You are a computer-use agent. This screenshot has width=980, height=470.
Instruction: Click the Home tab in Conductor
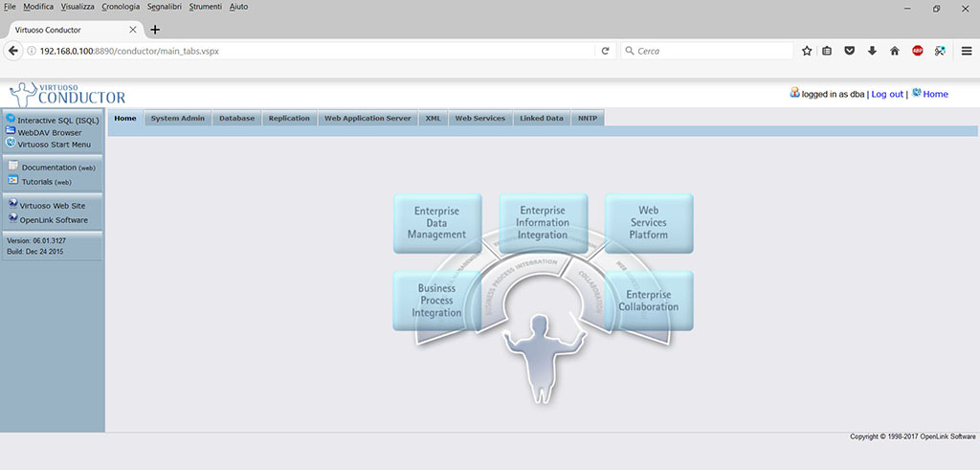tap(125, 118)
